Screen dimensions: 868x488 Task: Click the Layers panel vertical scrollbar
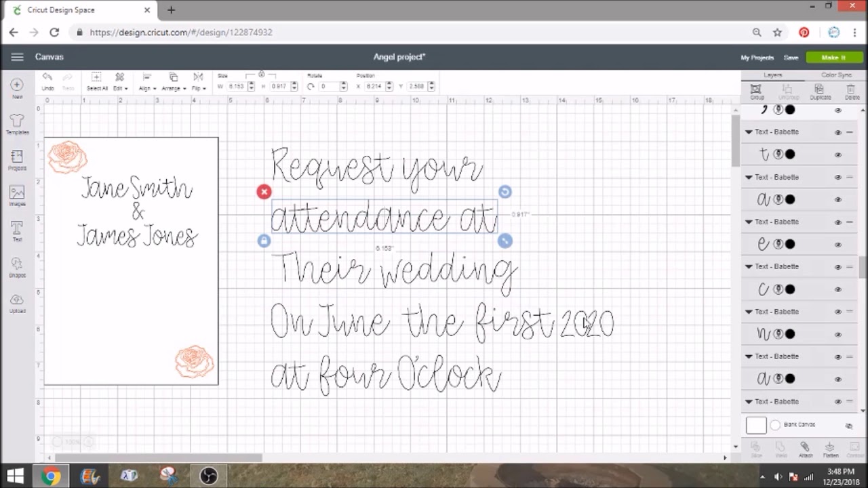click(x=863, y=268)
